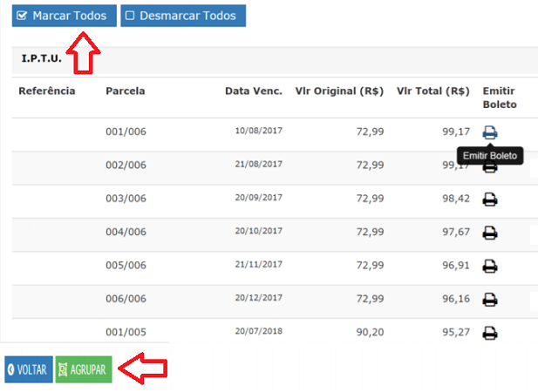Select the I.P.T.U. section heading
The width and height of the screenshot is (538, 392).
pos(42,58)
